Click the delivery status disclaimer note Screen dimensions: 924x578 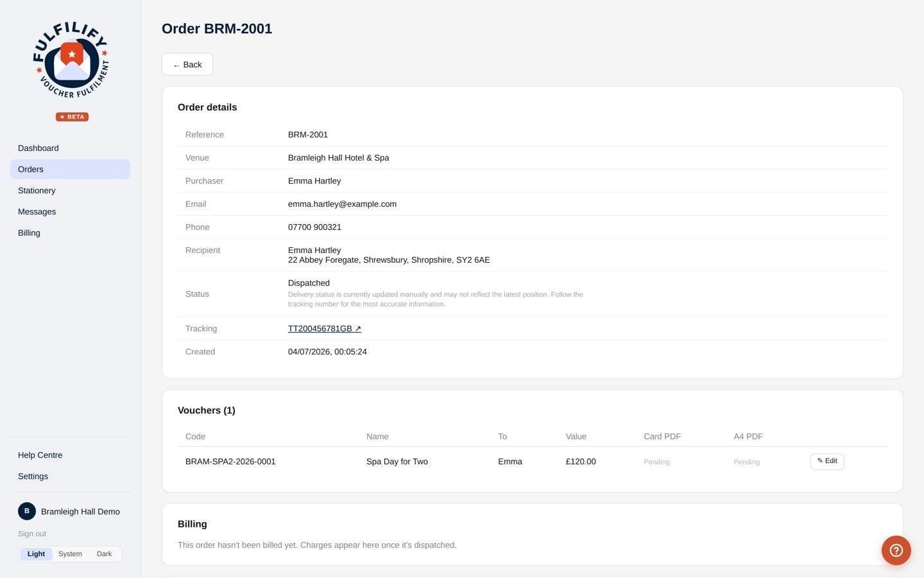pos(436,299)
